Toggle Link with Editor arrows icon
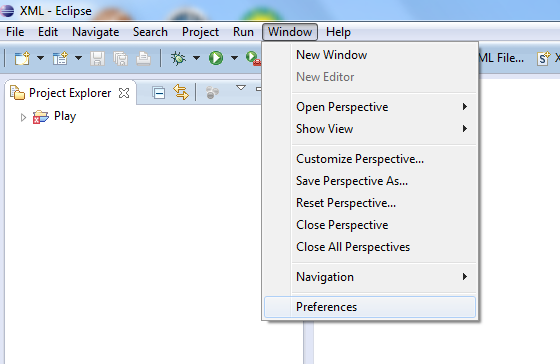The image size is (560, 364). pos(181,92)
